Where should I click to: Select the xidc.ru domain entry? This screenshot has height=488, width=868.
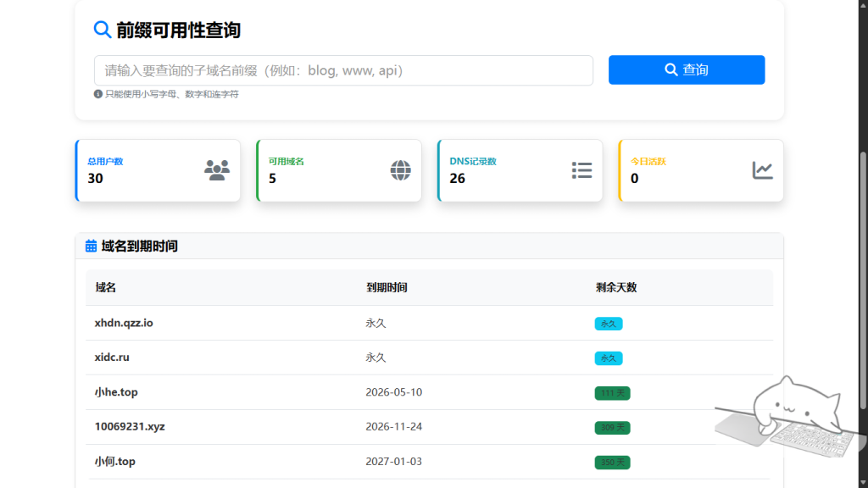pos(112,358)
